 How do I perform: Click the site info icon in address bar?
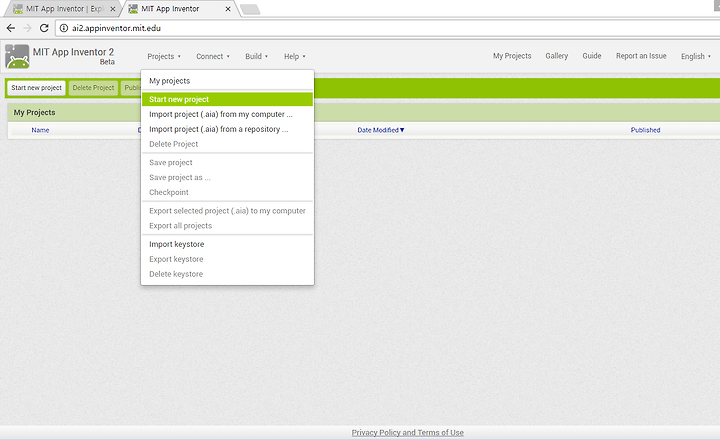click(x=64, y=28)
